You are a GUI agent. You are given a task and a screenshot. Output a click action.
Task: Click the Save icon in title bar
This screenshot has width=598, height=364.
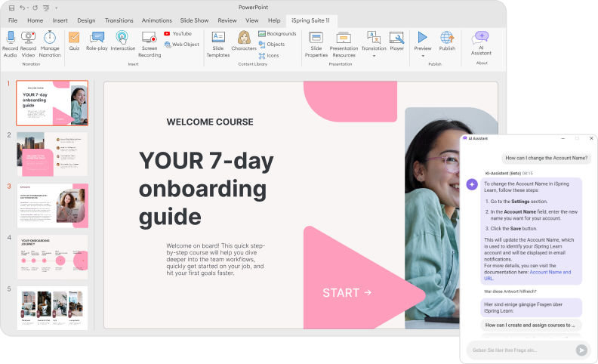click(x=11, y=8)
